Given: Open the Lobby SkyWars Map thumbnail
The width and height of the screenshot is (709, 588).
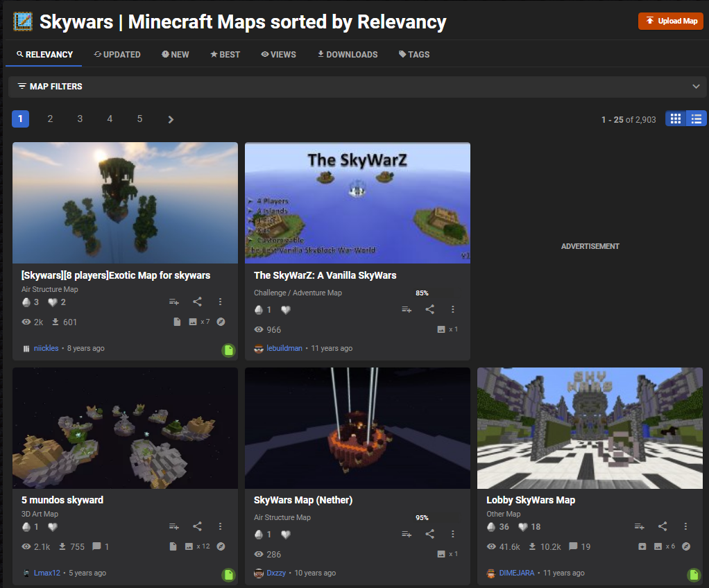Looking at the screenshot, I should pos(590,428).
